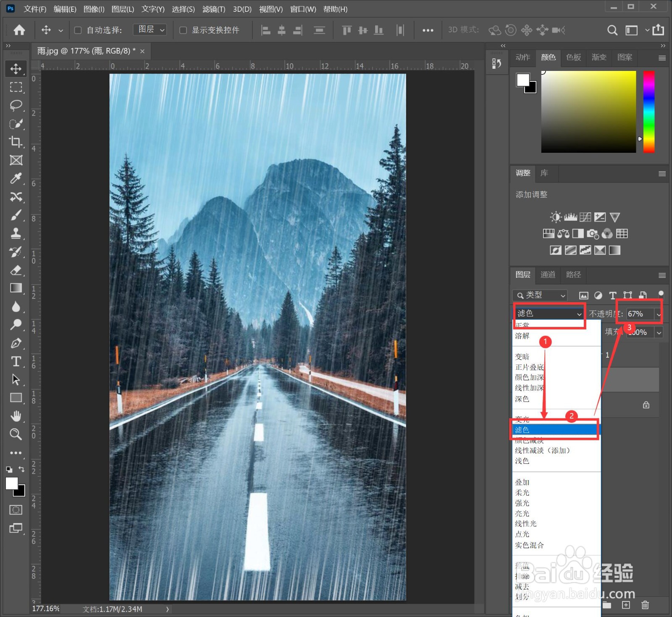Expand the opacity 67% slider arrow
Image resolution: width=672 pixels, height=617 pixels.
click(x=659, y=314)
